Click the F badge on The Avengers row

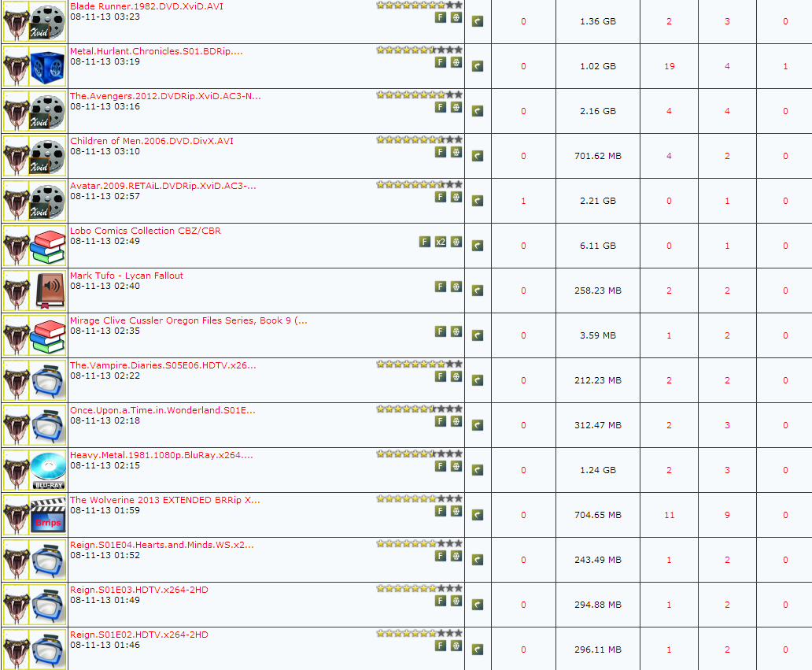[x=441, y=107]
